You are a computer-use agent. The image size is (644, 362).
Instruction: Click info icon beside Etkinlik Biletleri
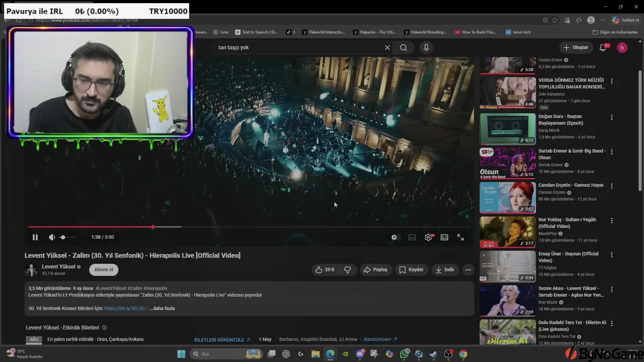pos(104,327)
